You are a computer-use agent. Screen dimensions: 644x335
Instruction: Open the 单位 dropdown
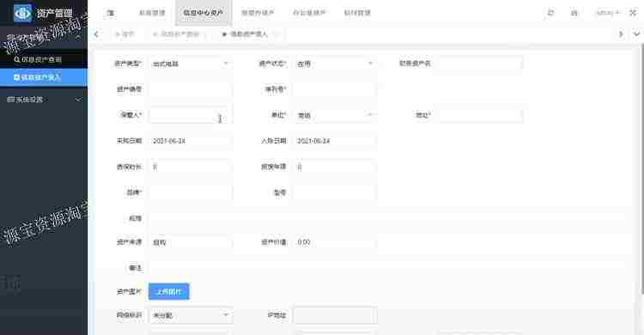pyautogui.click(x=335, y=115)
